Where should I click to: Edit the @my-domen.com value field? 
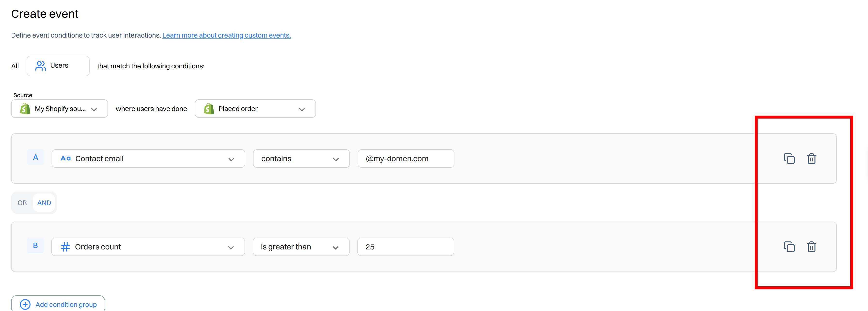(x=406, y=159)
